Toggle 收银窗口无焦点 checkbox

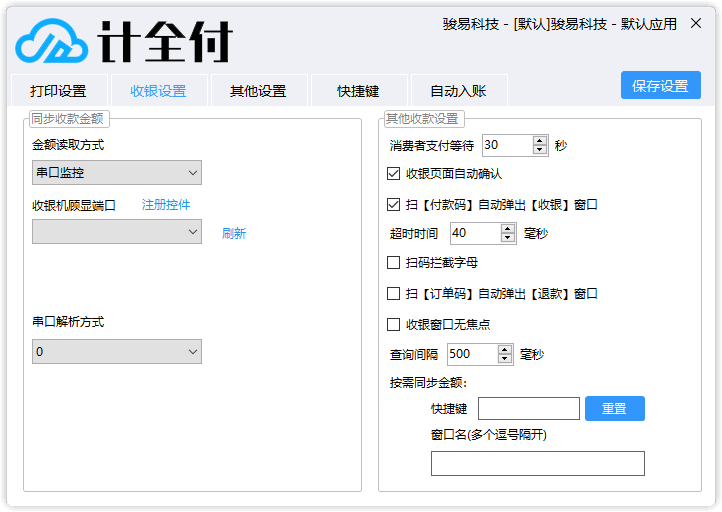393,325
